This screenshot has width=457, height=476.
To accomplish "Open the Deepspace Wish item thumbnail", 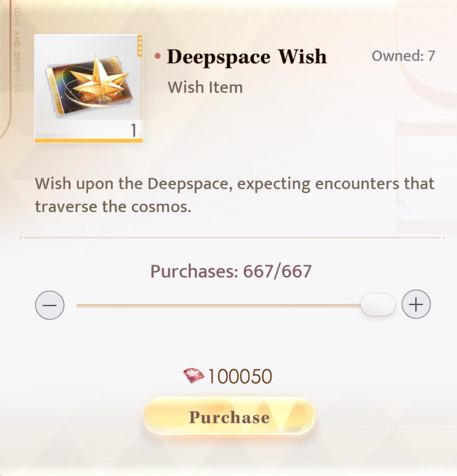I will coord(89,89).
